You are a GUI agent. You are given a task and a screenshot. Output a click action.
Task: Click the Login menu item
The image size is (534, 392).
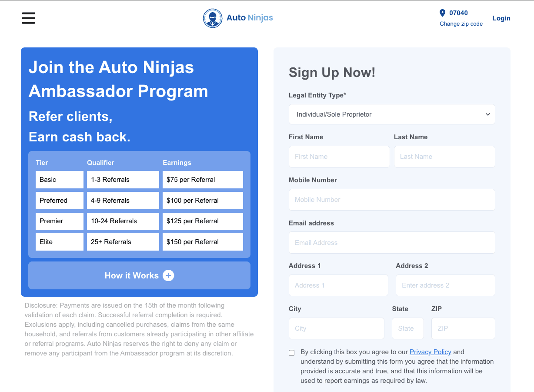coord(501,18)
